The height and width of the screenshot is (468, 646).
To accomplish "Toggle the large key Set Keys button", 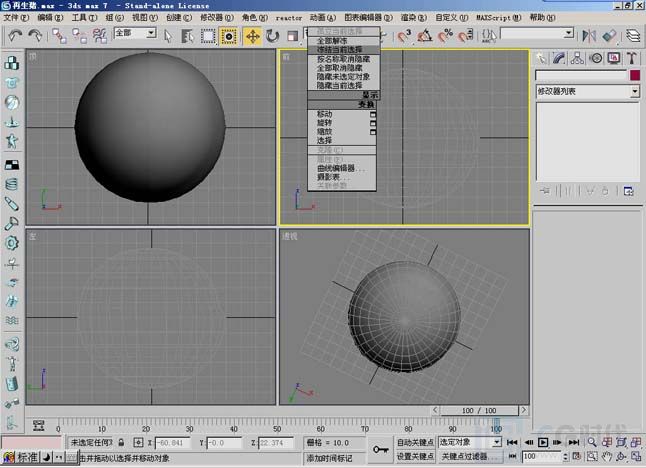I will point(381,449).
